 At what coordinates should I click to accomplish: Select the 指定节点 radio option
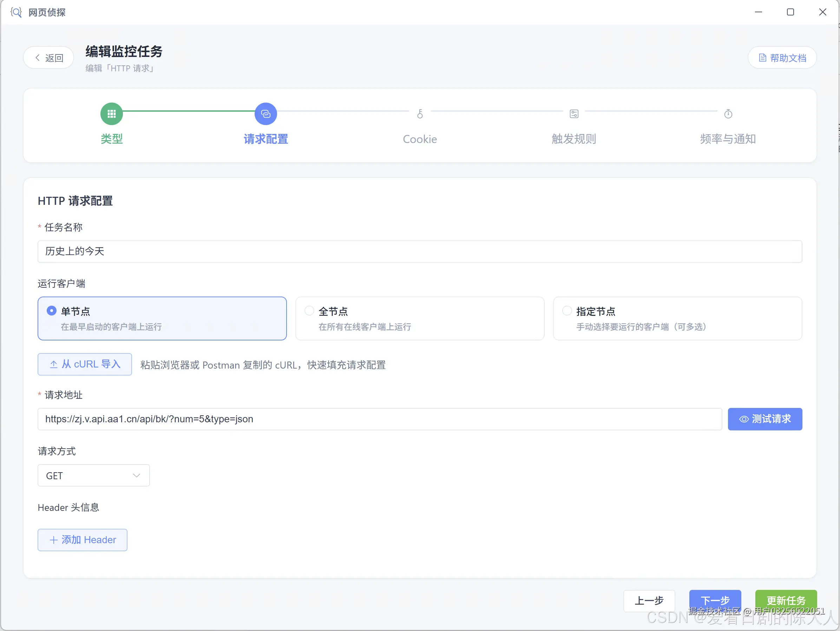[x=567, y=311]
